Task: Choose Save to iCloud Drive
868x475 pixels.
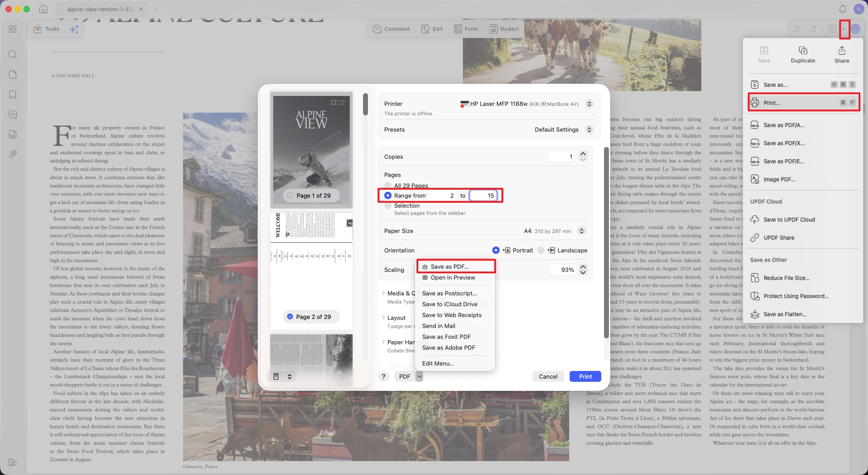Action: click(x=455, y=304)
